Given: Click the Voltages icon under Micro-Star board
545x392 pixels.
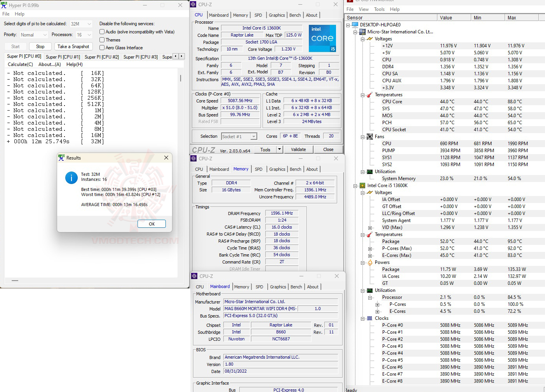Looking at the screenshot, I should pyautogui.click(x=370, y=39).
